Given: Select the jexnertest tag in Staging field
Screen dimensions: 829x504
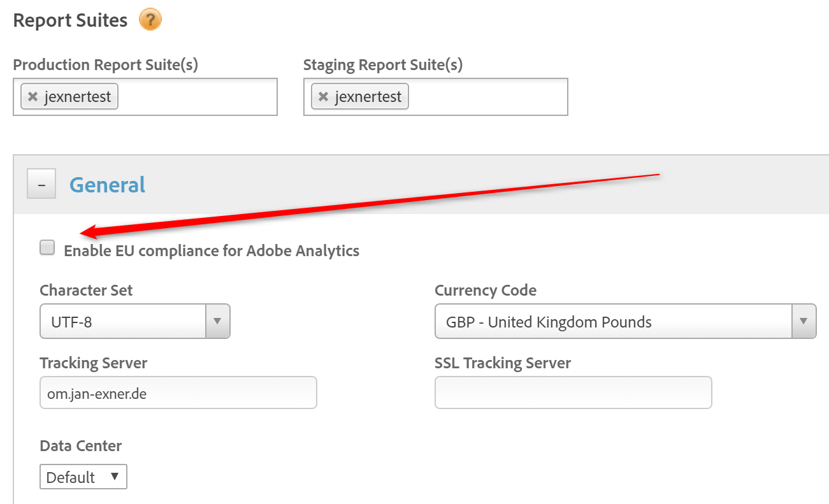Looking at the screenshot, I should 368,97.
